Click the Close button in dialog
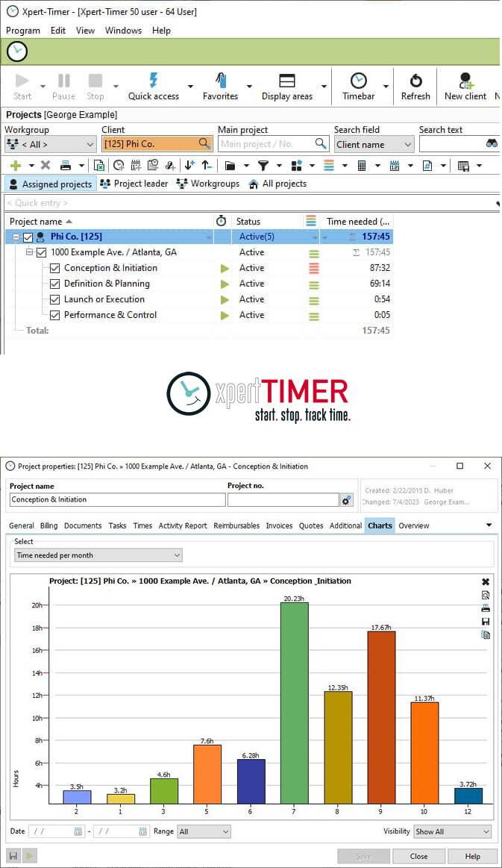502x868 pixels. 418,856
